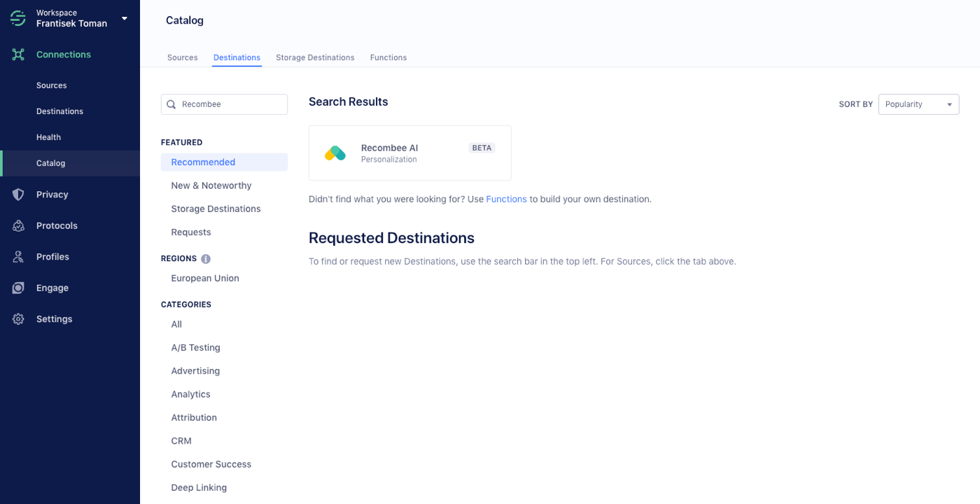The height and width of the screenshot is (504, 980).
Task: Select the Attribution category
Action: (x=194, y=418)
